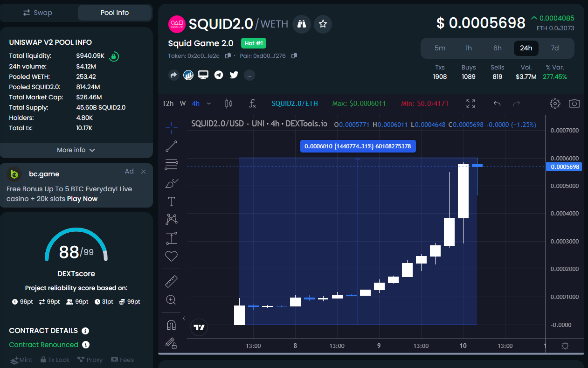Screen dimensions: 588x368
Task: Switch to the Swap tab
Action: (37, 13)
